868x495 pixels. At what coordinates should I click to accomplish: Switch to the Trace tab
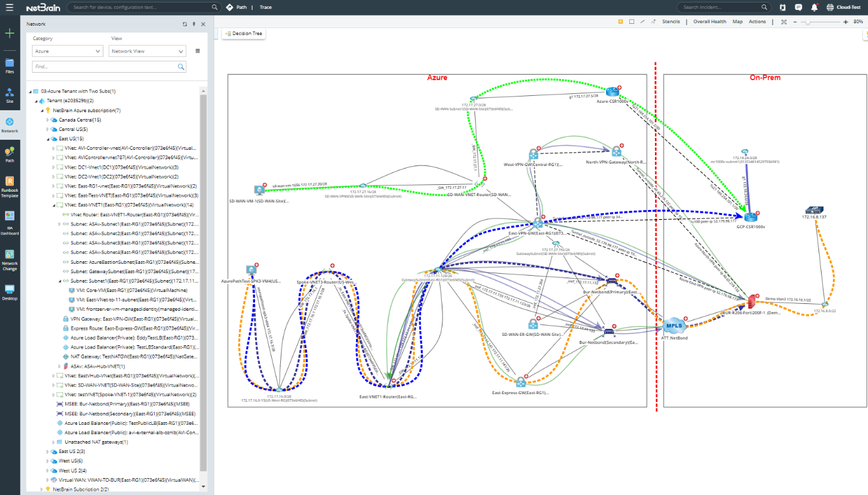[x=266, y=8]
